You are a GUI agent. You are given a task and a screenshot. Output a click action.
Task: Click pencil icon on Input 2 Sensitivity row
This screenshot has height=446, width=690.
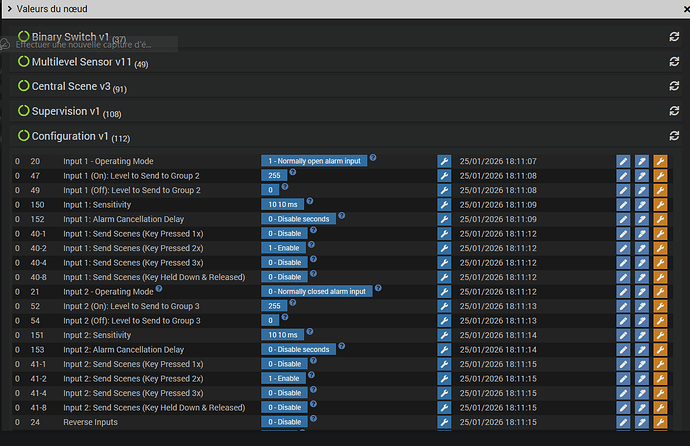[x=623, y=335]
